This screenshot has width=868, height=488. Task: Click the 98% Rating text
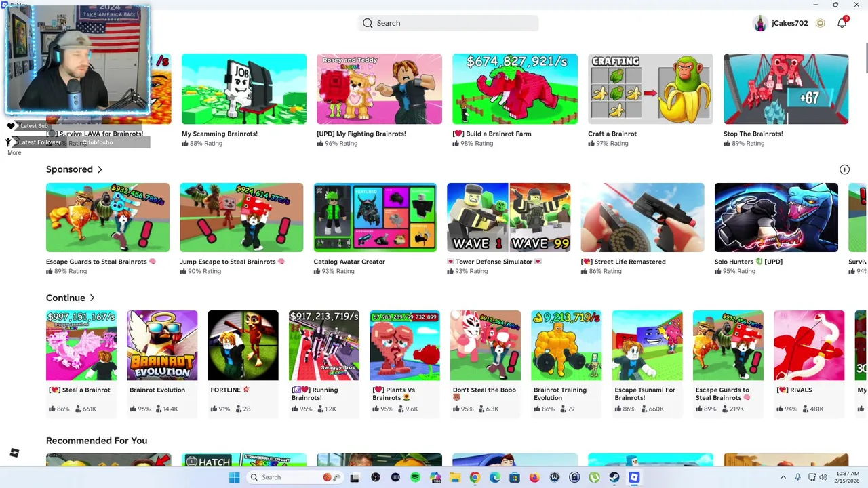tap(477, 144)
